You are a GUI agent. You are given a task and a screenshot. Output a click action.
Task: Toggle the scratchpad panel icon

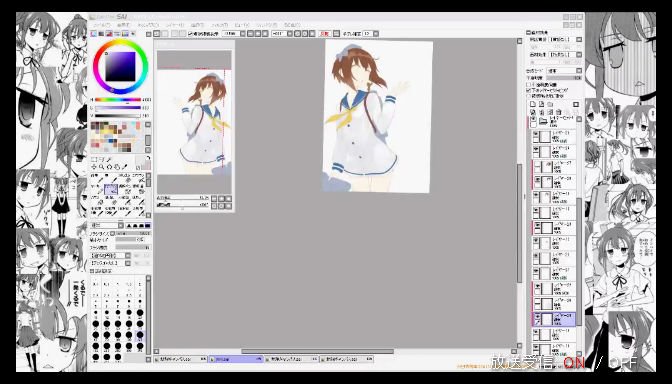pyautogui.click(x=133, y=34)
